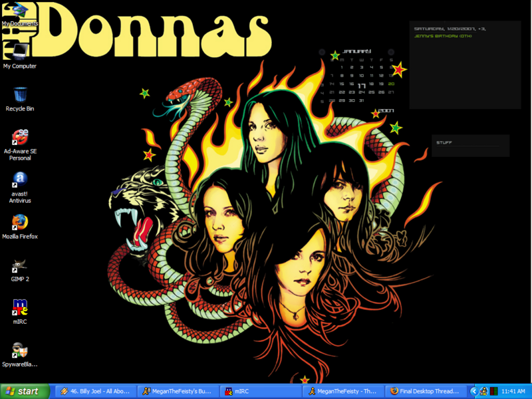Click the JANUARY calendar heading
Viewport: 532px width, 399px height.
coord(356,51)
